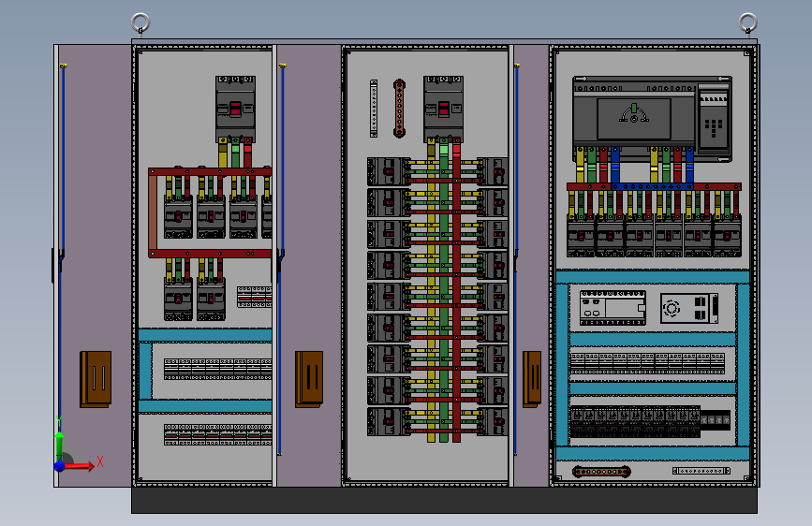The height and width of the screenshot is (526, 812).
Task: Select the right lifting eye bolt on cabinet top
Action: tap(747, 23)
